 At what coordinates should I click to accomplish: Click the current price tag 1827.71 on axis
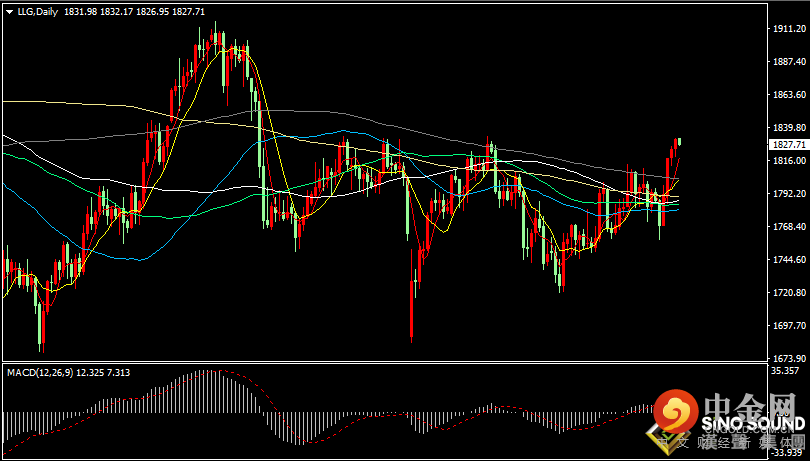click(789, 144)
